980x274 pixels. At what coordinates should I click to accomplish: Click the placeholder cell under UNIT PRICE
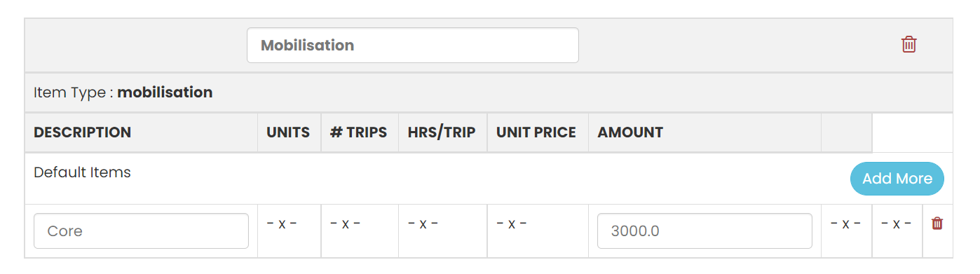(512, 224)
